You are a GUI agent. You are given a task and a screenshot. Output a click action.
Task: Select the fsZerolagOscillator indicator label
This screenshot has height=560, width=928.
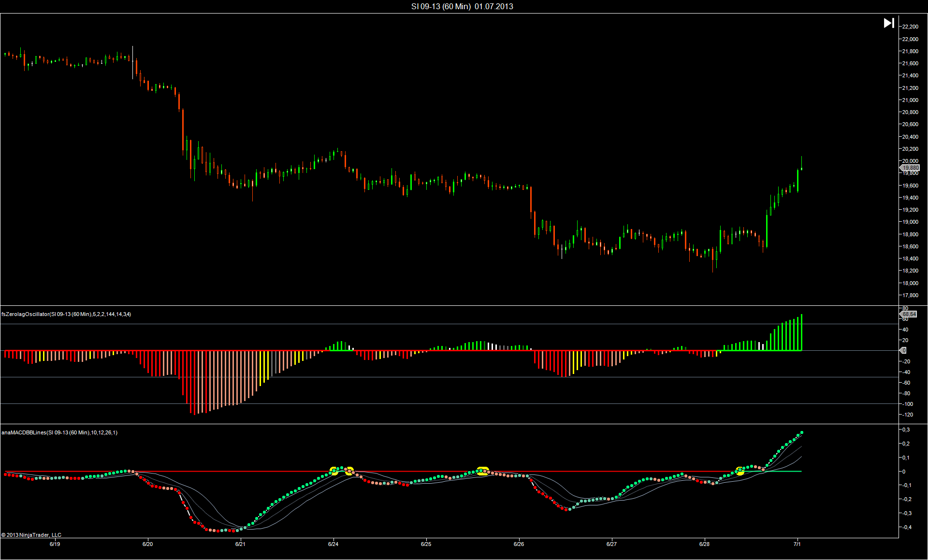(66, 314)
